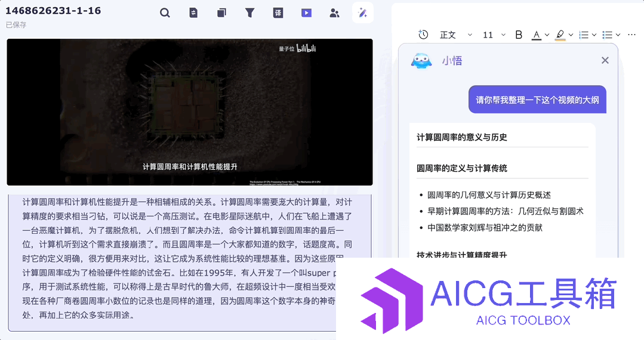Toggle bold formatting with B
This screenshot has width=644, height=340.
519,35
